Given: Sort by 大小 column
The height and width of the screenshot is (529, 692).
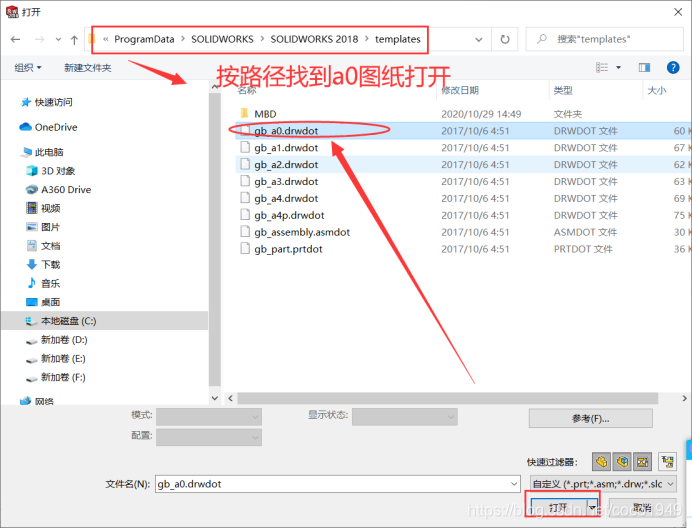Looking at the screenshot, I should (x=656, y=90).
